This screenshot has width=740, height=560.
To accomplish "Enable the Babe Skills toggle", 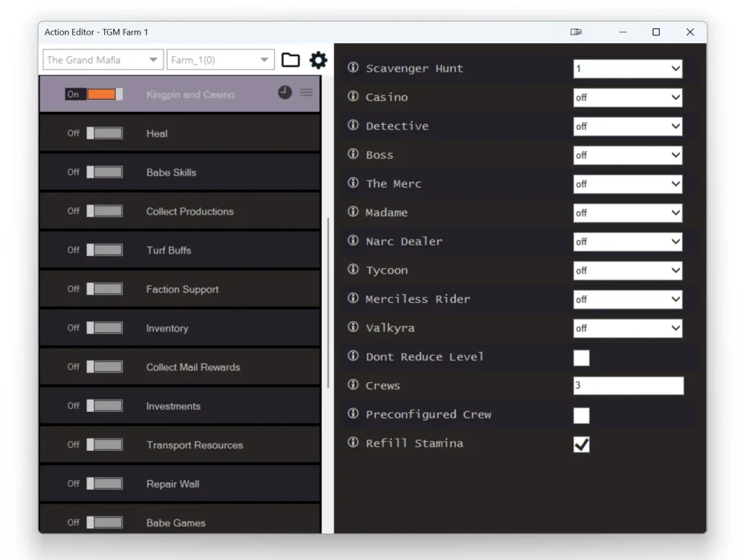I will coord(105,172).
